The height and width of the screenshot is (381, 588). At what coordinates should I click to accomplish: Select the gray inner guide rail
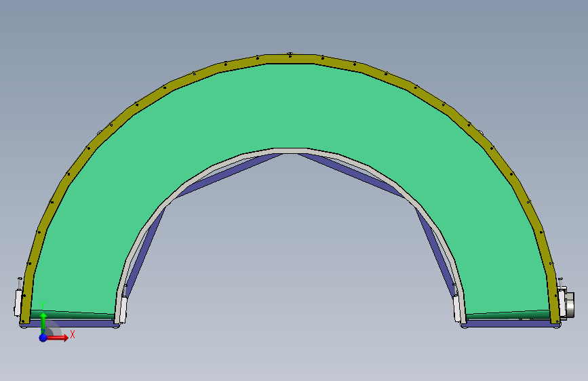pyautogui.click(x=291, y=151)
